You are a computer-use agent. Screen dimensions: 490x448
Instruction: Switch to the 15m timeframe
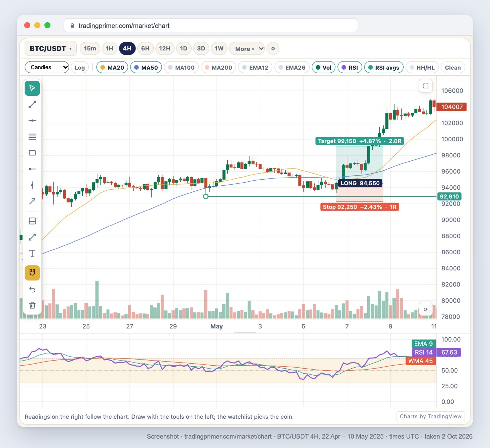coord(90,49)
